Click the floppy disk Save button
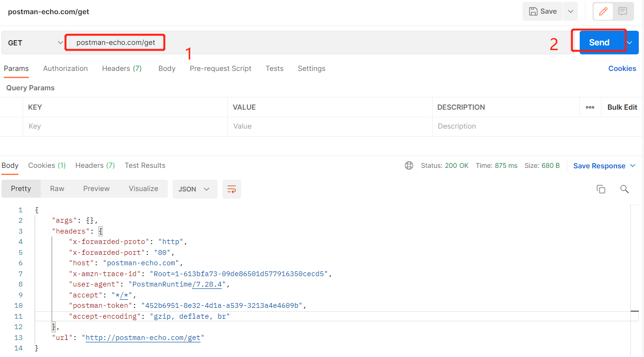The image size is (644, 357). [x=543, y=11]
